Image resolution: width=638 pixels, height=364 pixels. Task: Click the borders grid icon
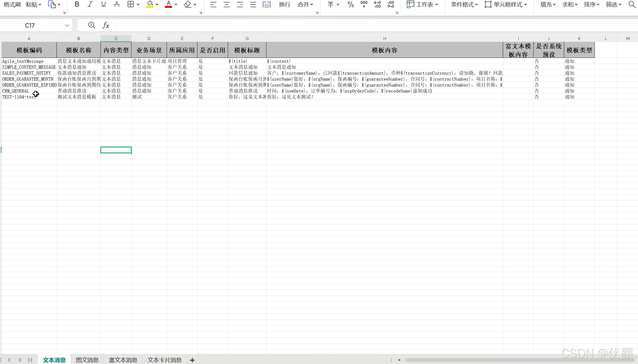pyautogui.click(x=131, y=4)
